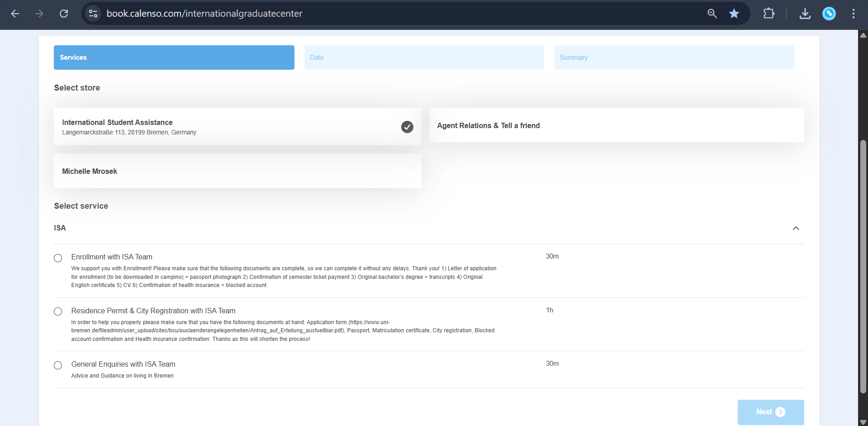Open the Chrome three-dot menu

[x=854, y=14]
